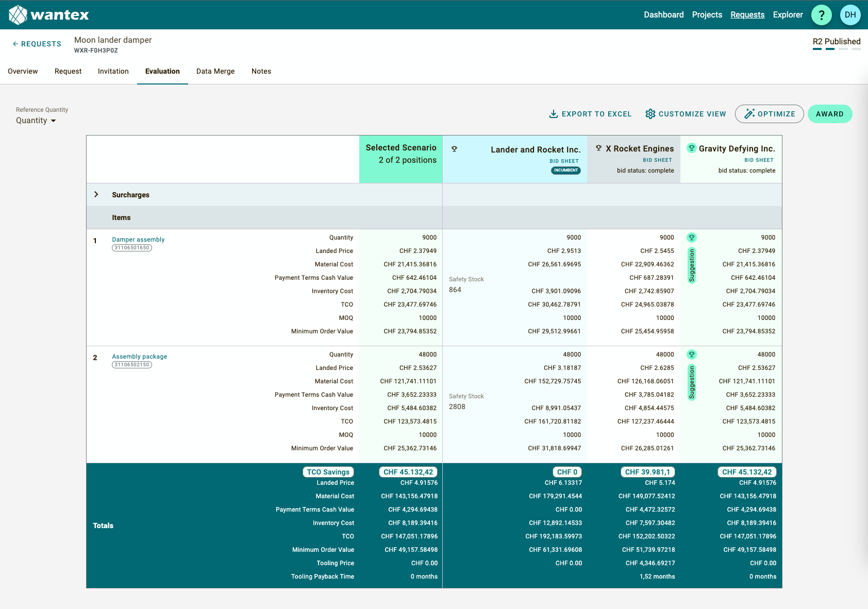Click trophy icon for Lander and Rocket Inc.
Viewport: 868px width, 609px height.
[455, 149]
